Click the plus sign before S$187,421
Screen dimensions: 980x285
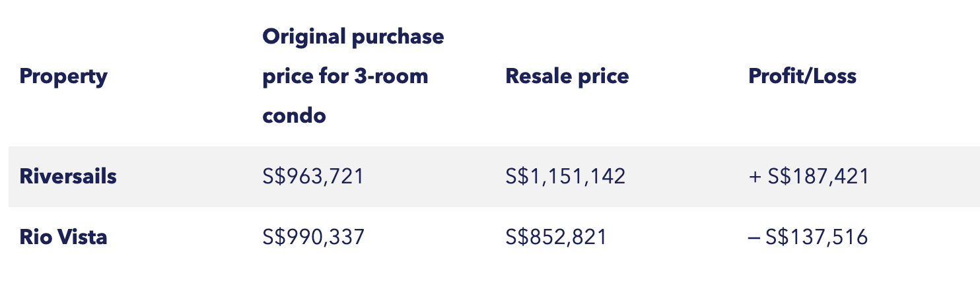tap(755, 177)
